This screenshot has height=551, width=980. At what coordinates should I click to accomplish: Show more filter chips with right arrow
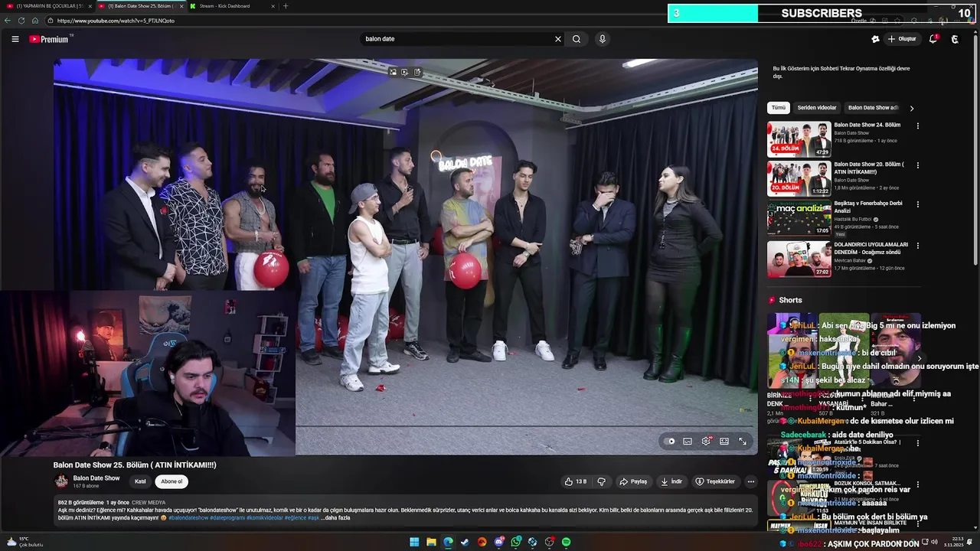click(912, 108)
